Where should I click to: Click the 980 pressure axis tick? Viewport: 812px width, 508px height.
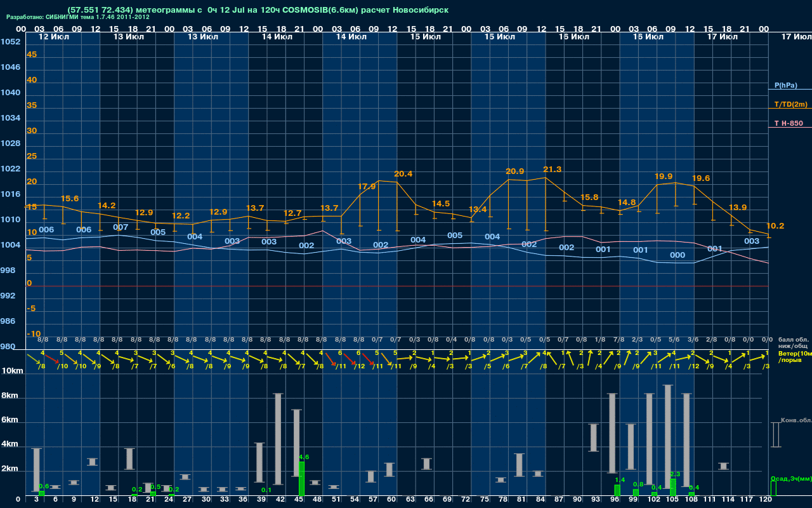pos(8,347)
